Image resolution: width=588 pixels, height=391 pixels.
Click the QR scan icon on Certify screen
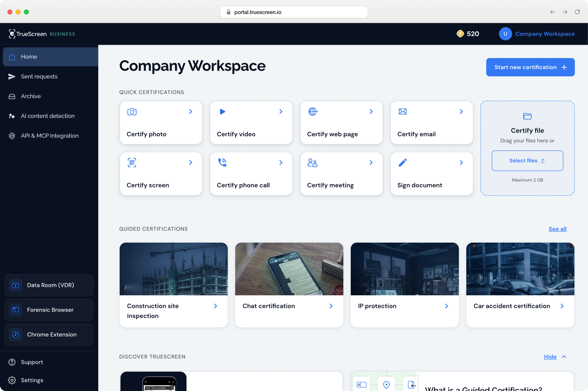132,163
